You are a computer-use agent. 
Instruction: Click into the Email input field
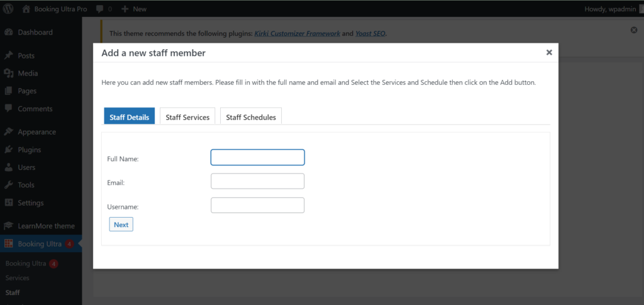(x=257, y=181)
